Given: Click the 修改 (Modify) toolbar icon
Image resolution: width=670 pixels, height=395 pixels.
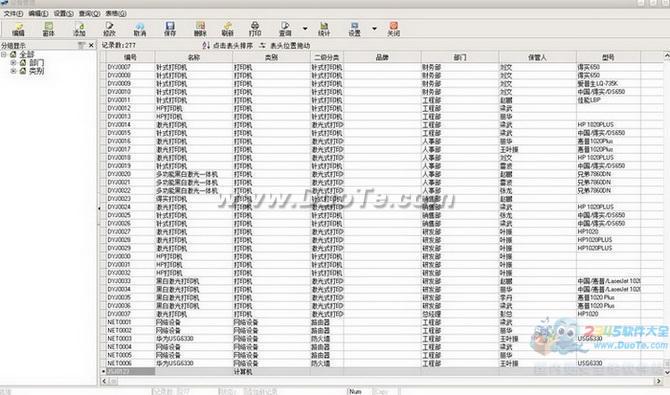Looking at the screenshot, I should point(109,29).
